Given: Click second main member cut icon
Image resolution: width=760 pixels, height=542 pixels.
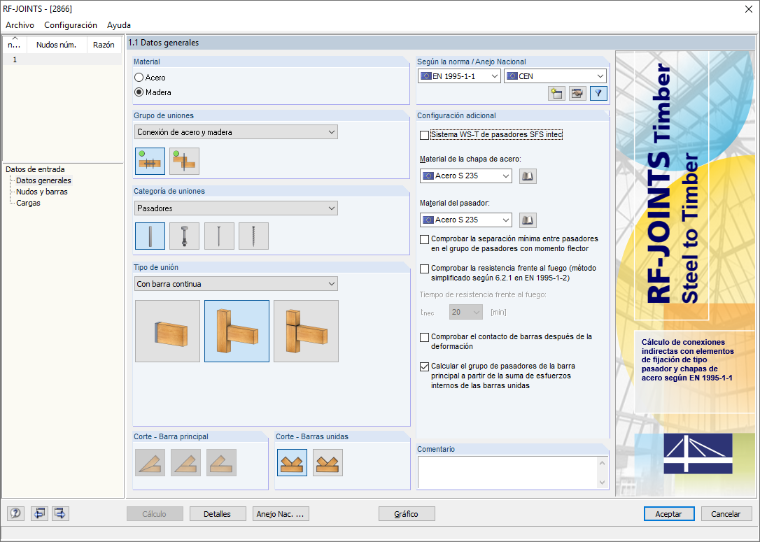Looking at the screenshot, I should (186, 462).
